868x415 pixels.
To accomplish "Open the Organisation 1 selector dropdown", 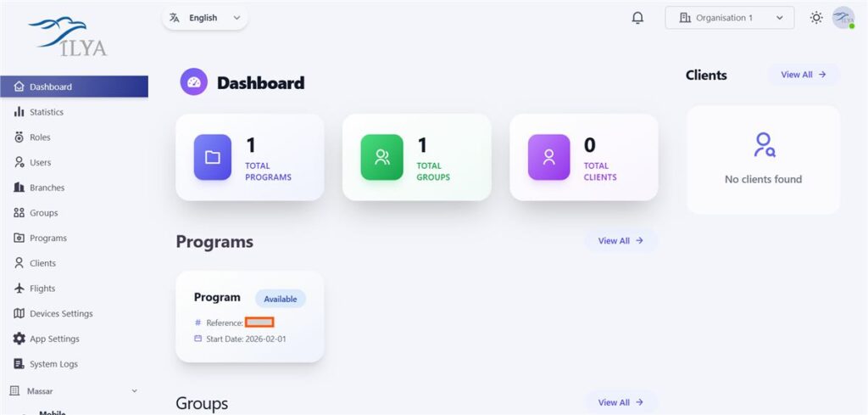I will point(730,18).
